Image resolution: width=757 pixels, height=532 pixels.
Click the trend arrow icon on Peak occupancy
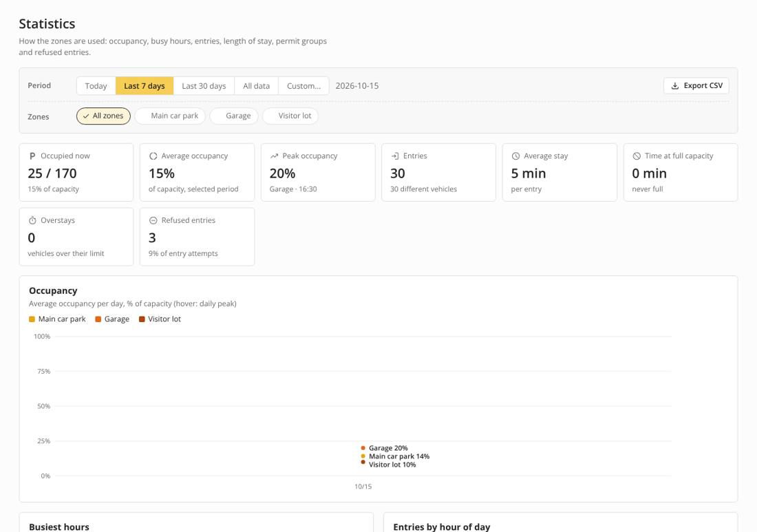274,156
